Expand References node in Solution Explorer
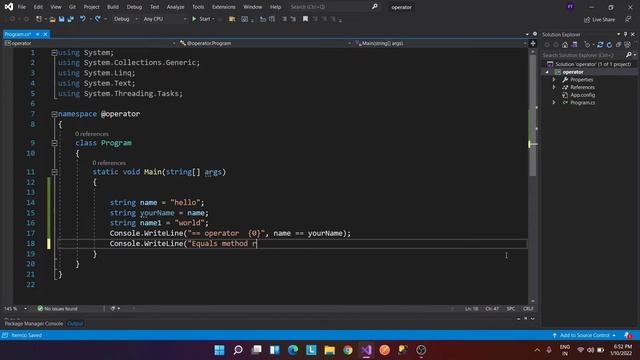The height and width of the screenshot is (360, 640). pyautogui.click(x=554, y=87)
